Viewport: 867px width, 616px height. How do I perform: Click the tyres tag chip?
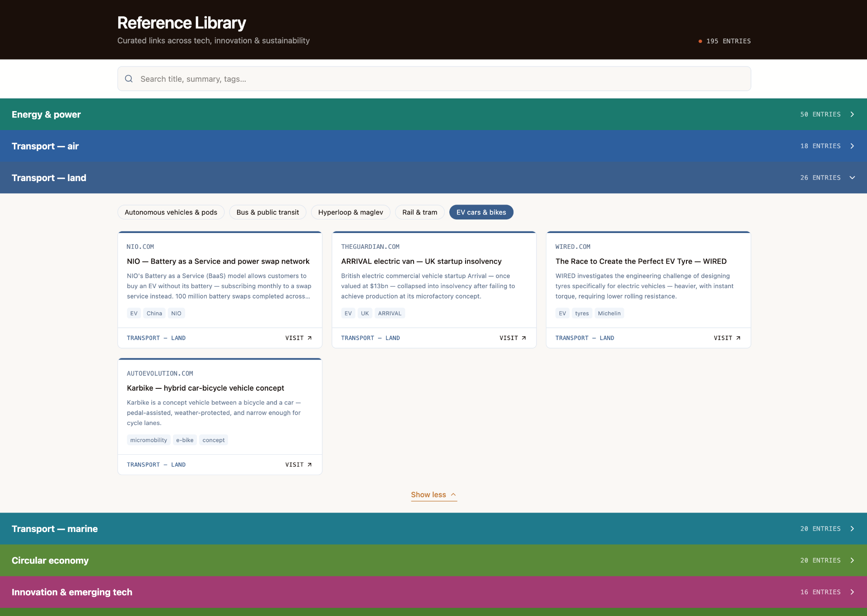coord(582,313)
